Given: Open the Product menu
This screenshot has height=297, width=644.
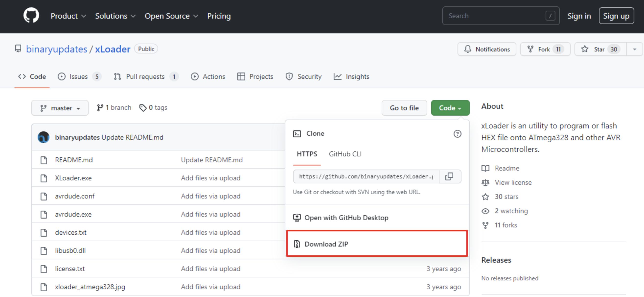Looking at the screenshot, I should (x=68, y=16).
